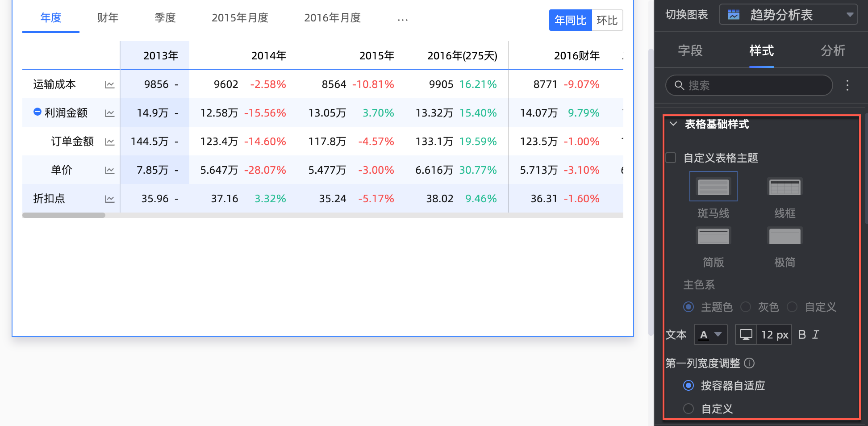Click the 2014年 column header
The image size is (868, 426).
pyautogui.click(x=269, y=56)
